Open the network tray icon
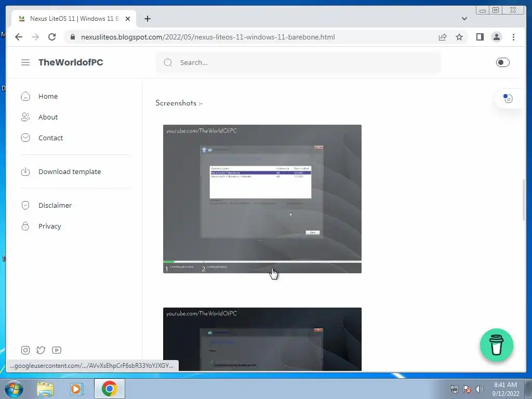This screenshot has height=399, width=532. tap(454, 389)
